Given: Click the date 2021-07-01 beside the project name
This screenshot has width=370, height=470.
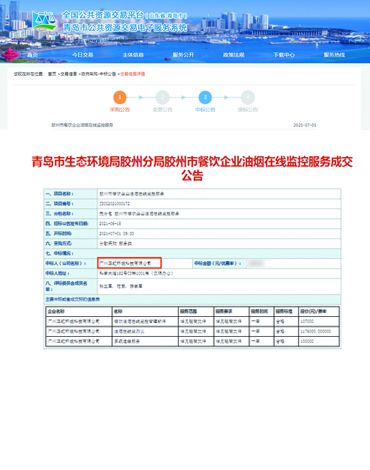Looking at the screenshot, I should tap(305, 125).
